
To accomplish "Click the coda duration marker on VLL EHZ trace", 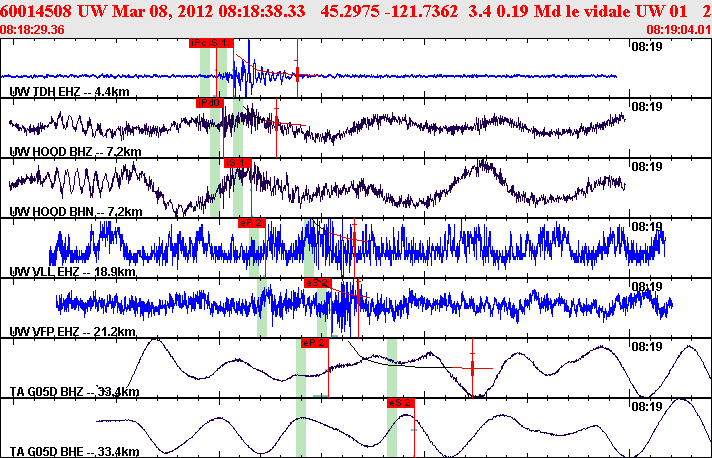I will [355, 241].
